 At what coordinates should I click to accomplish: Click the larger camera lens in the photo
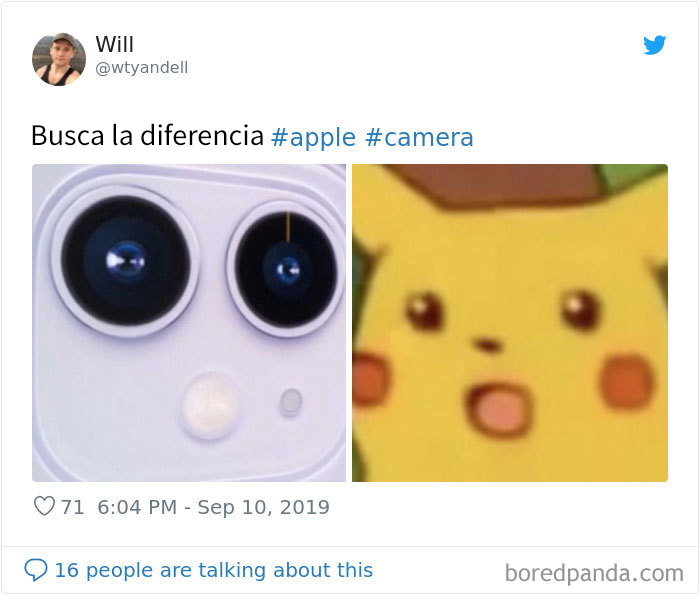126,261
